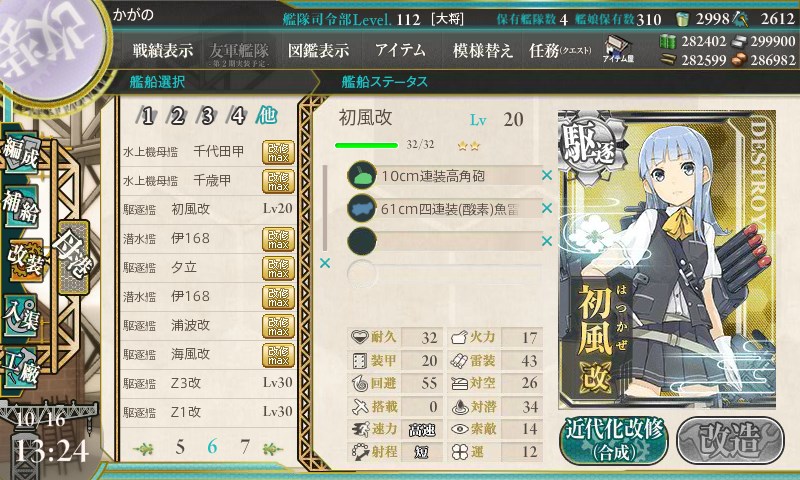800x480 pixels.
Task: Switch to fleet tab 2
Action: pos(177,116)
